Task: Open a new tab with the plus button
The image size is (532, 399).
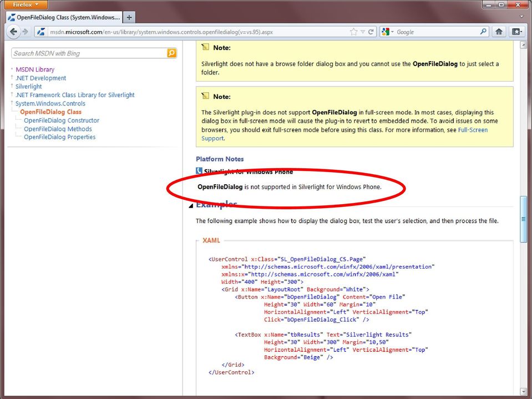Action: 129,17
